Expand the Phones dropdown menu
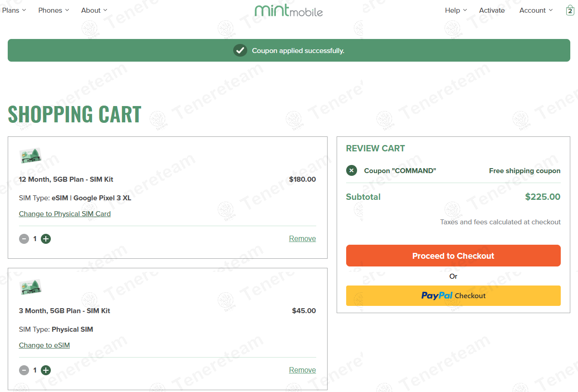578x392 pixels. 54,10
